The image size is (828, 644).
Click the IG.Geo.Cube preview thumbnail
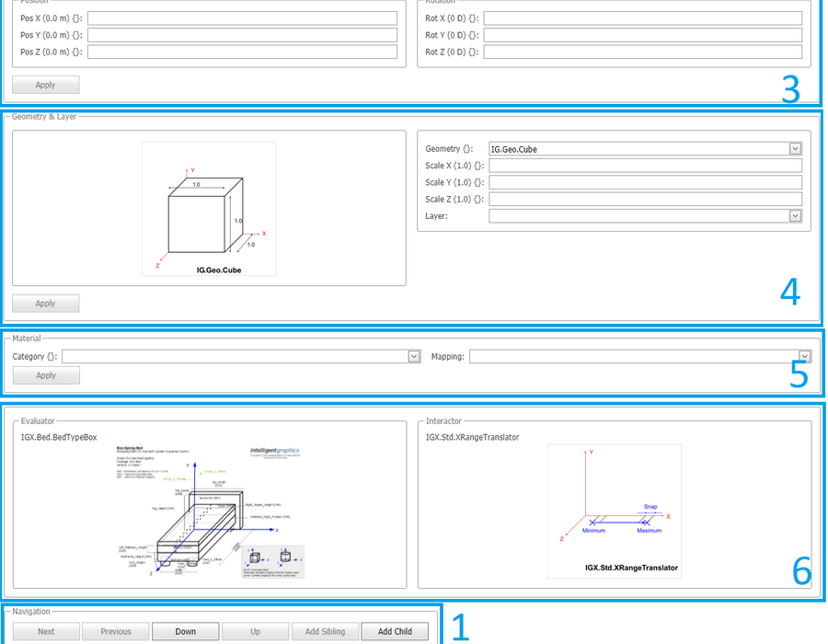coord(209,209)
